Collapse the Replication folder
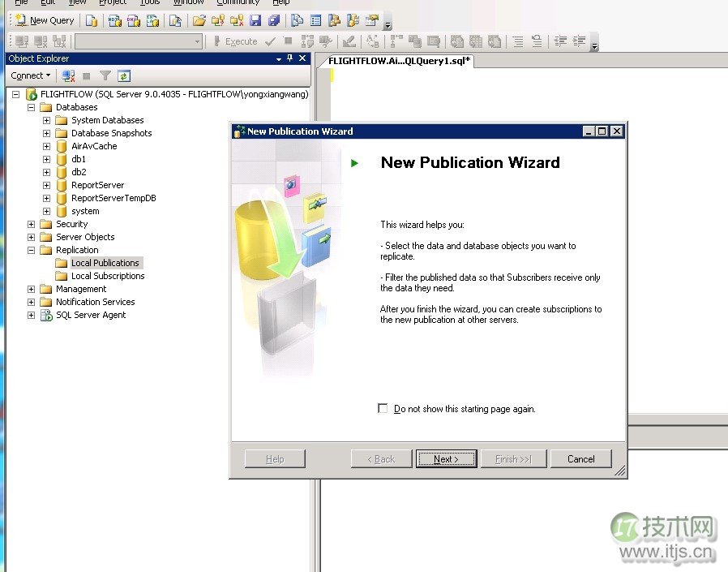Image resolution: width=728 pixels, height=572 pixels. 31,251
